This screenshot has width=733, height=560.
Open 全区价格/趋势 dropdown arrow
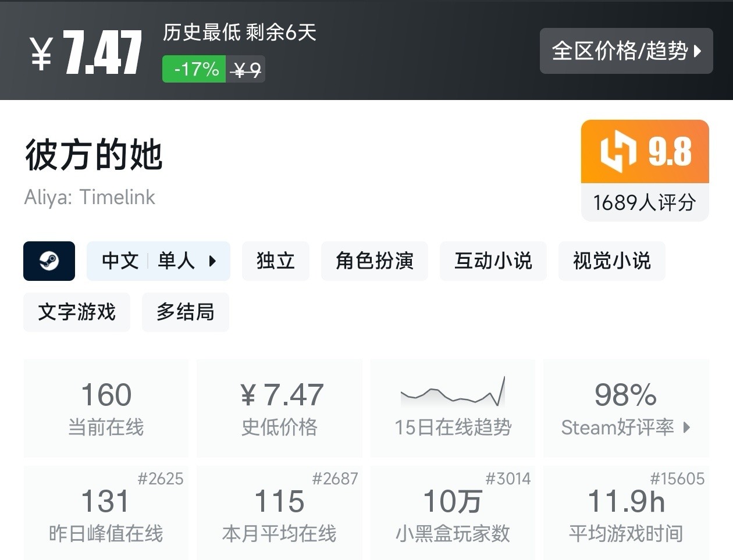click(698, 51)
